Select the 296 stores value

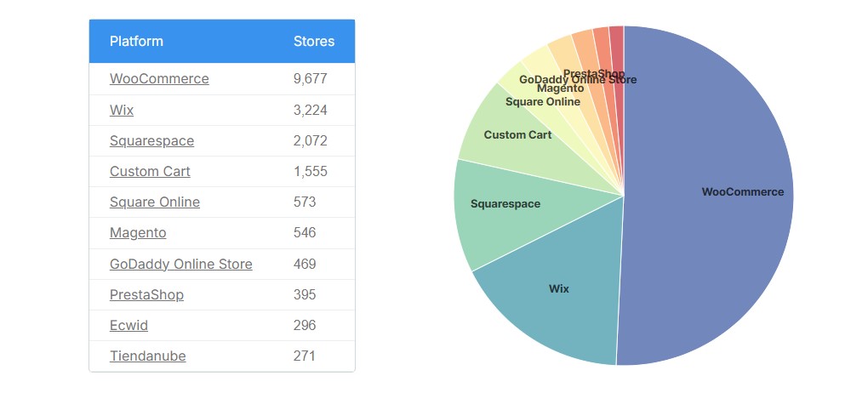[x=305, y=325]
